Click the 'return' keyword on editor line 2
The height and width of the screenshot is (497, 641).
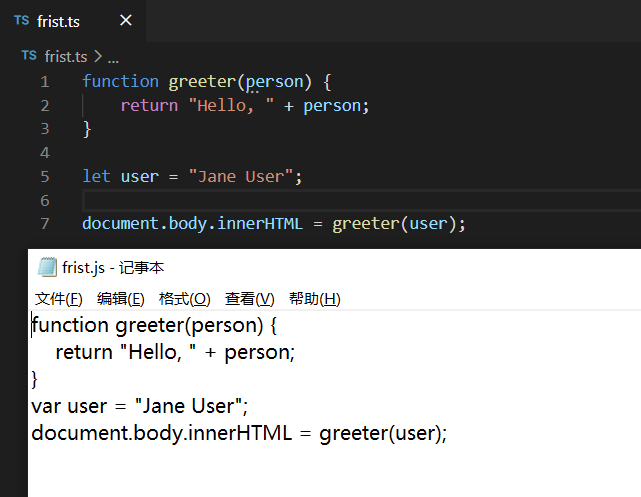(149, 105)
